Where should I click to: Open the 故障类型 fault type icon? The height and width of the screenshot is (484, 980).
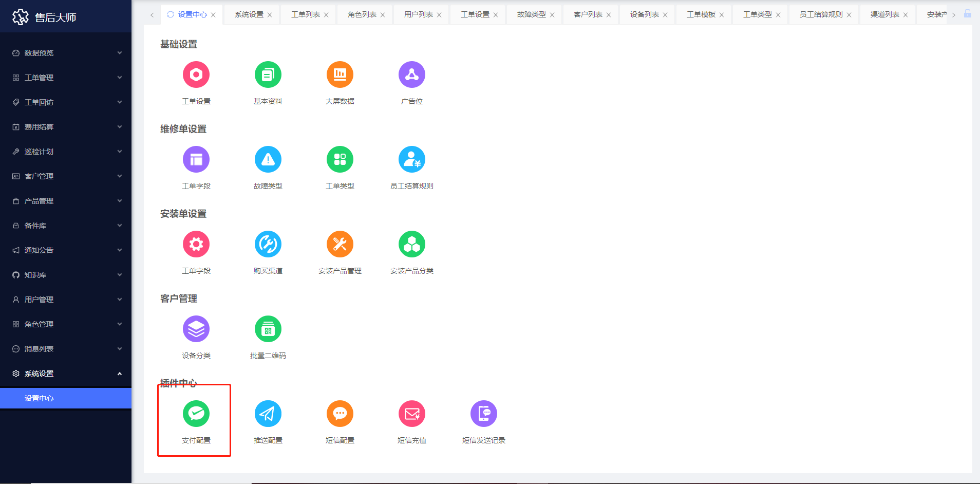268,159
